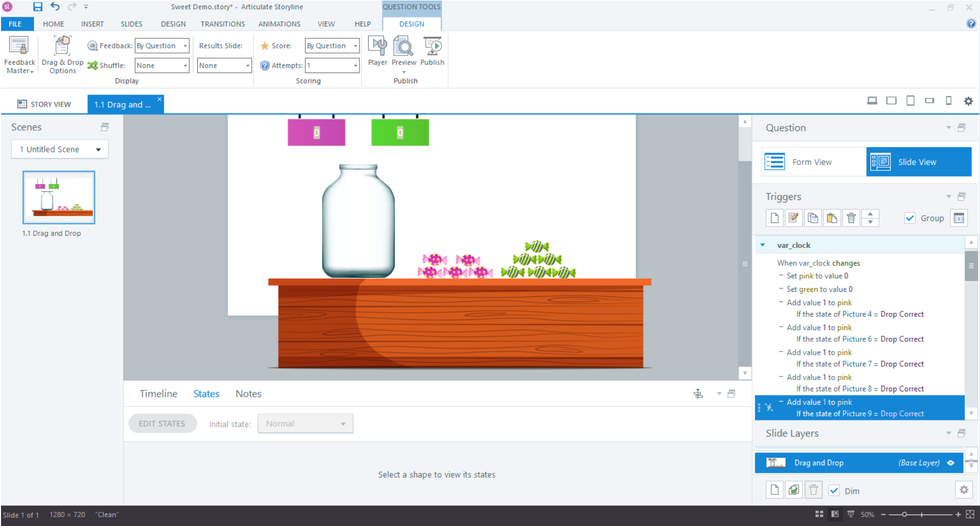Open the FILE menu tab

(x=15, y=23)
